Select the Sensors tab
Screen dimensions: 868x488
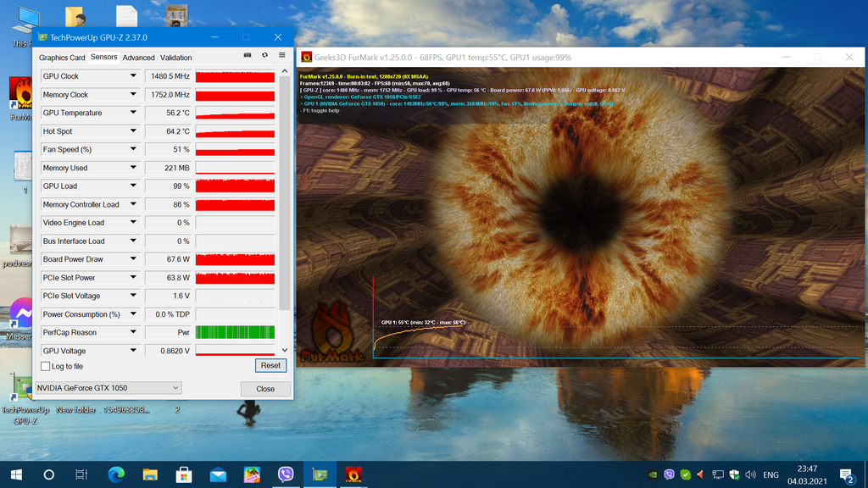click(103, 57)
